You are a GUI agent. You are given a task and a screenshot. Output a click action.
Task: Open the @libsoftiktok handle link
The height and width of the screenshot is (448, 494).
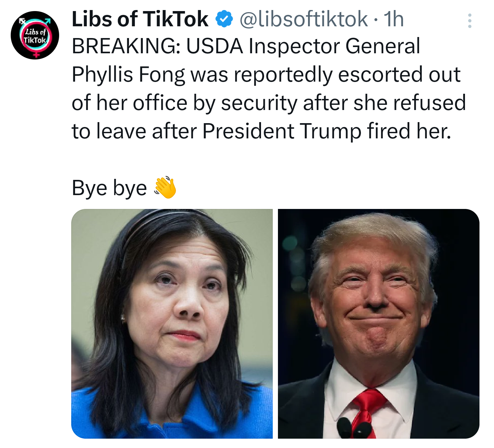304,19
